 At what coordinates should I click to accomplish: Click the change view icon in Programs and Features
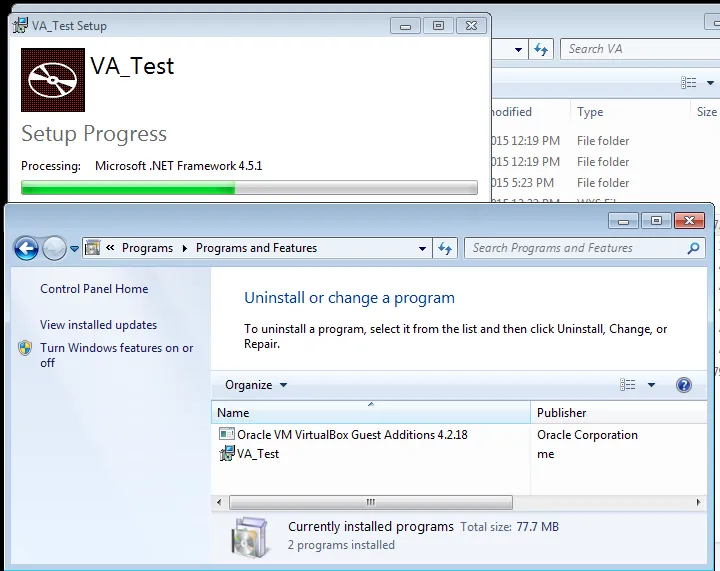[x=628, y=385]
